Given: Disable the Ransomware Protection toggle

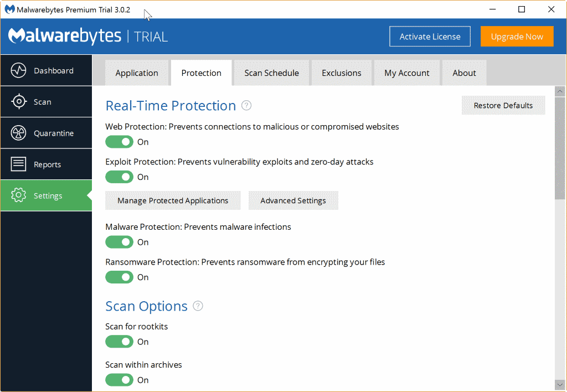Looking at the screenshot, I should (120, 277).
